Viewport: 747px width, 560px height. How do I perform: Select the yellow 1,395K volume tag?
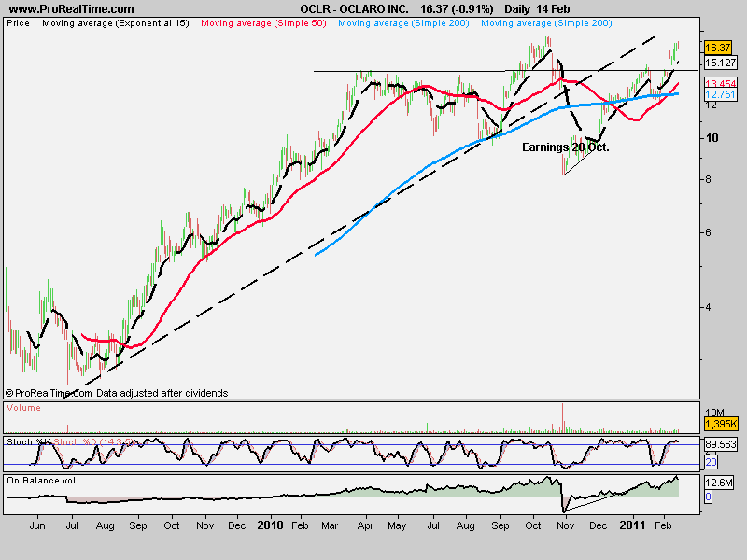coord(721,424)
